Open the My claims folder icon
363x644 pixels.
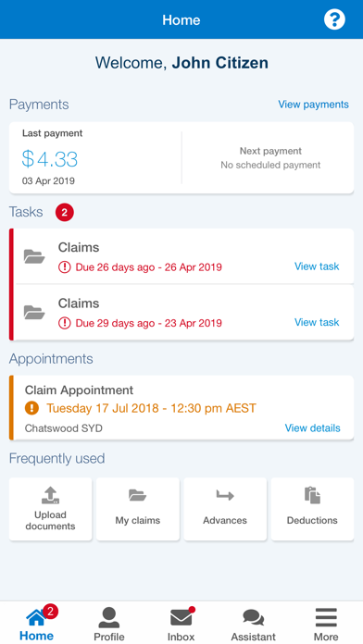138,495
